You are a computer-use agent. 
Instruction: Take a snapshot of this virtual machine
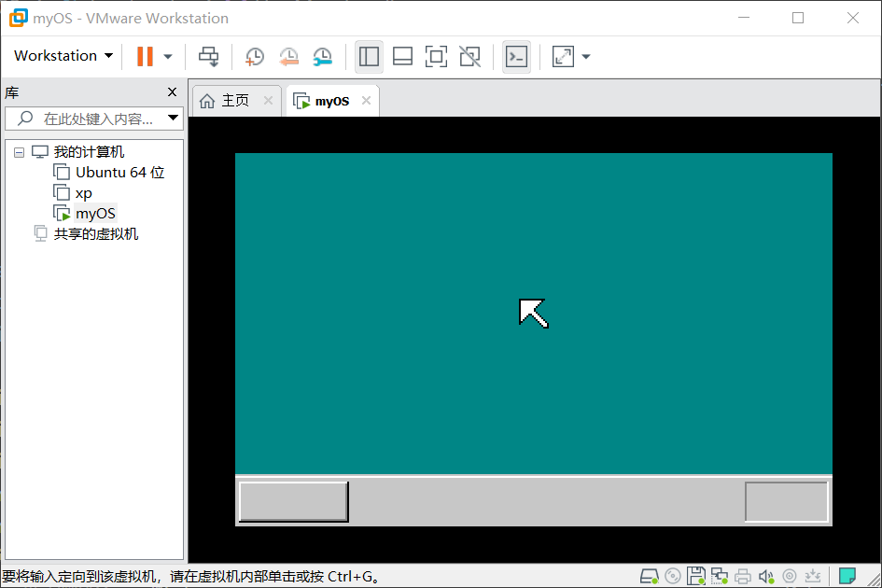(x=254, y=56)
